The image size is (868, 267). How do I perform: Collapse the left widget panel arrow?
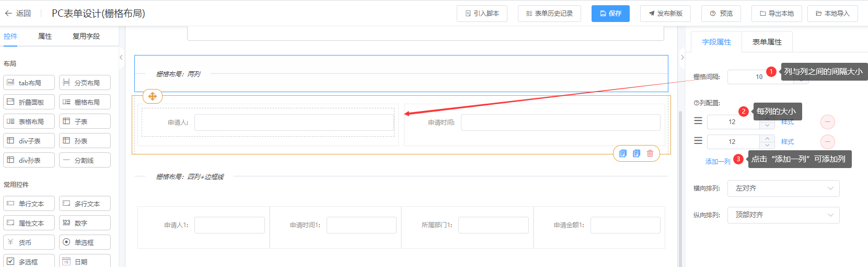click(x=121, y=57)
